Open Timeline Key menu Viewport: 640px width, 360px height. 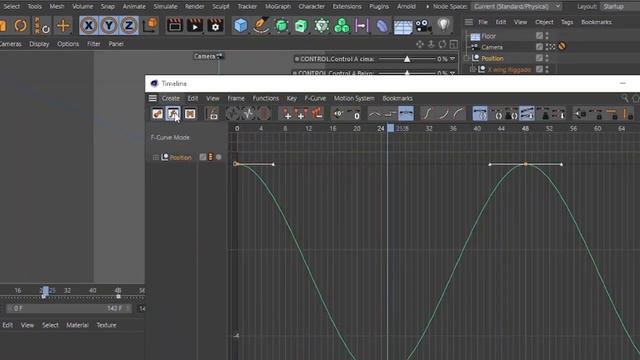pyautogui.click(x=291, y=98)
